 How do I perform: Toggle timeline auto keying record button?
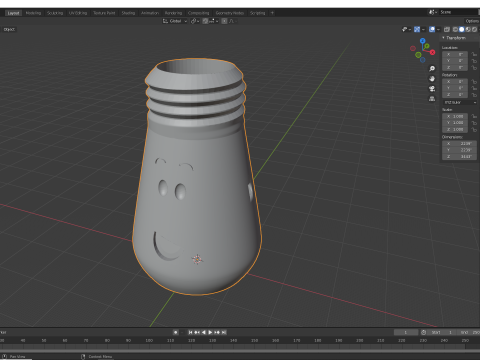176,332
